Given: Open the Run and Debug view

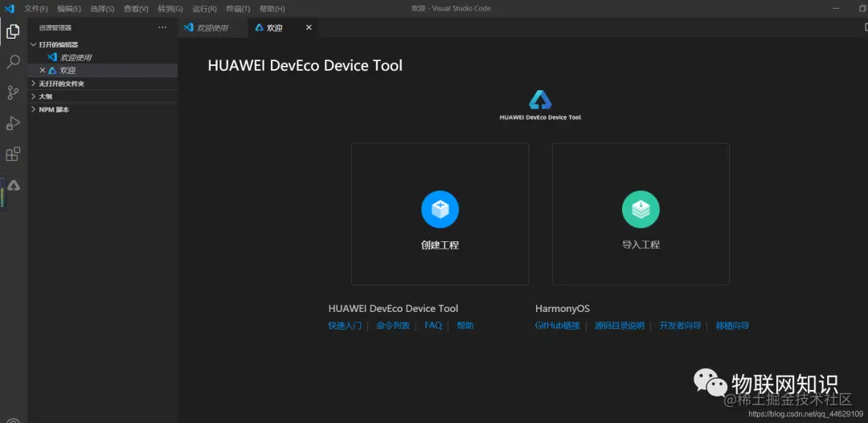Looking at the screenshot, I should coord(14,124).
